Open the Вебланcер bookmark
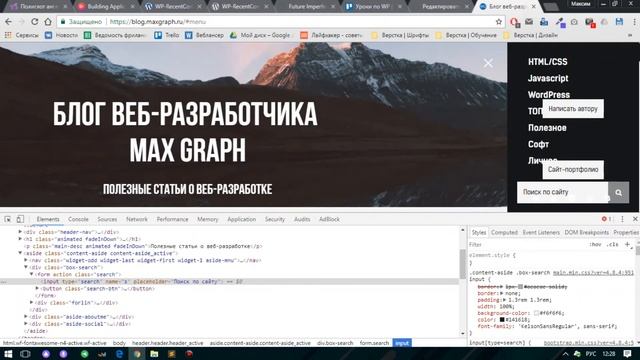Viewport: 640px width, 360px height. point(204,36)
